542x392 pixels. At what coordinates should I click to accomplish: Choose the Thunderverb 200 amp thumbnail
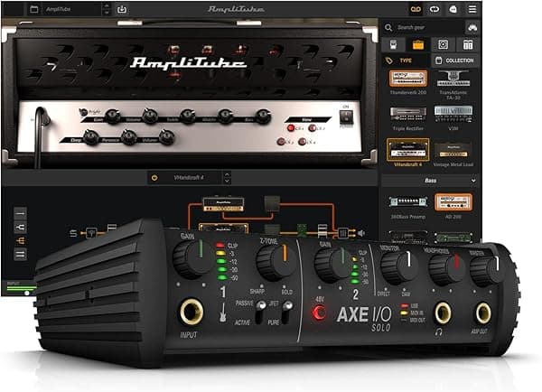point(408,79)
